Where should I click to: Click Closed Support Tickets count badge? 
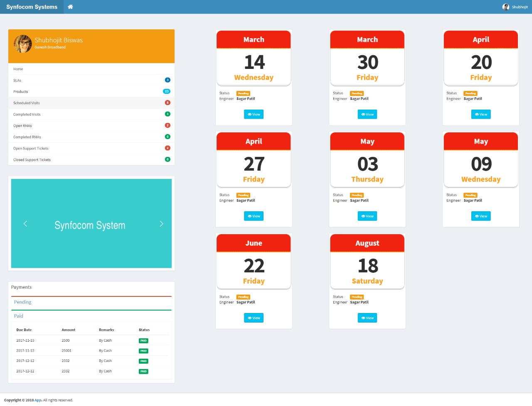(x=167, y=159)
